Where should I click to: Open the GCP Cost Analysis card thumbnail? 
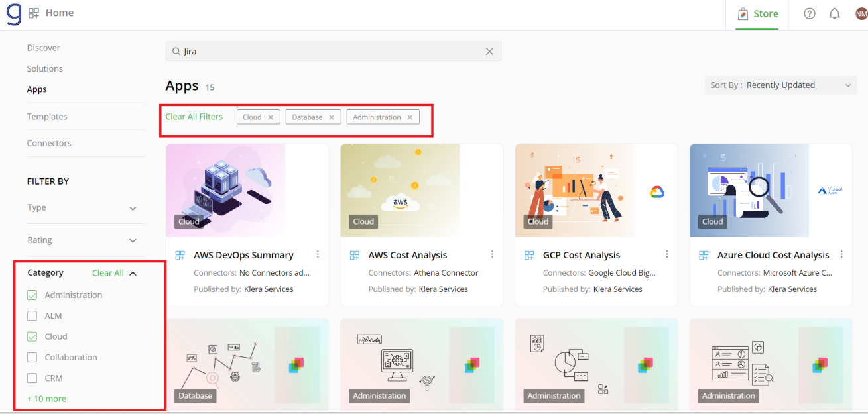tap(596, 191)
